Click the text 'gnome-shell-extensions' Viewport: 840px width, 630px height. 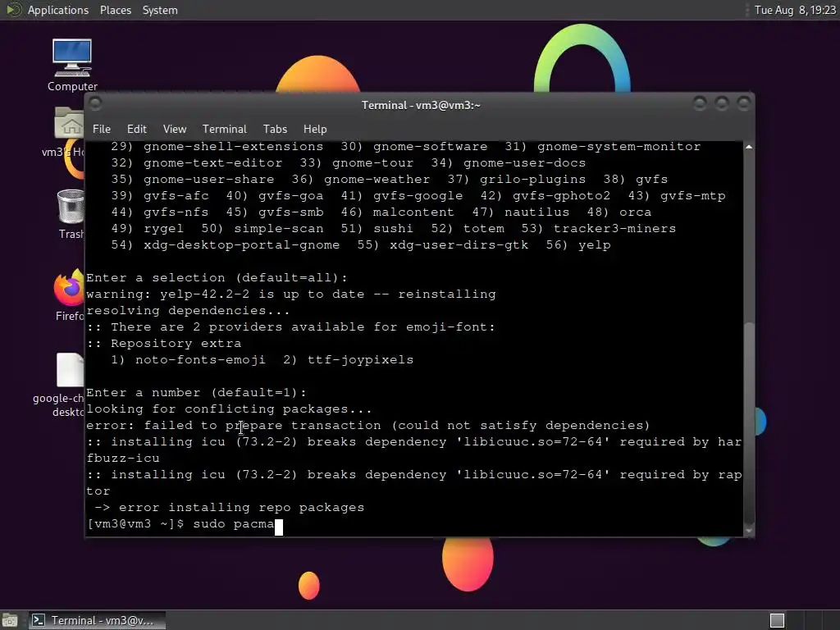coord(234,147)
